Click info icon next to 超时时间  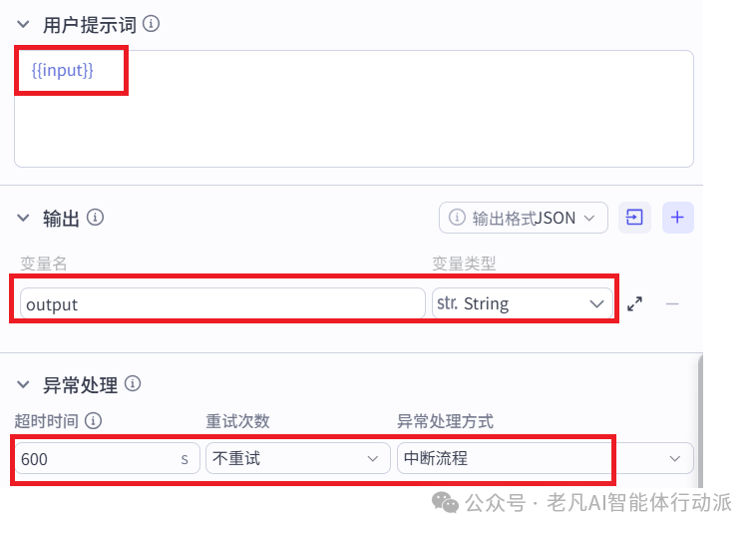(93, 420)
